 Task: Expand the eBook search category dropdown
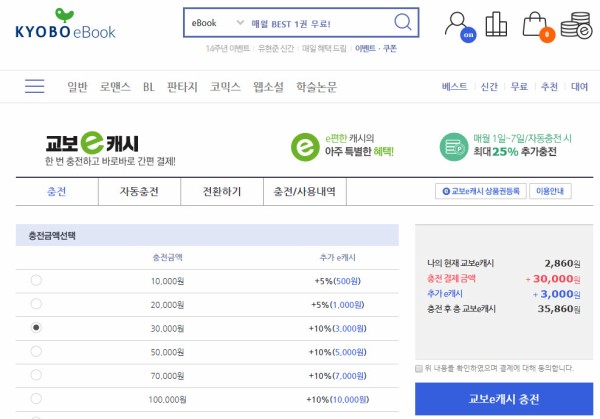218,23
